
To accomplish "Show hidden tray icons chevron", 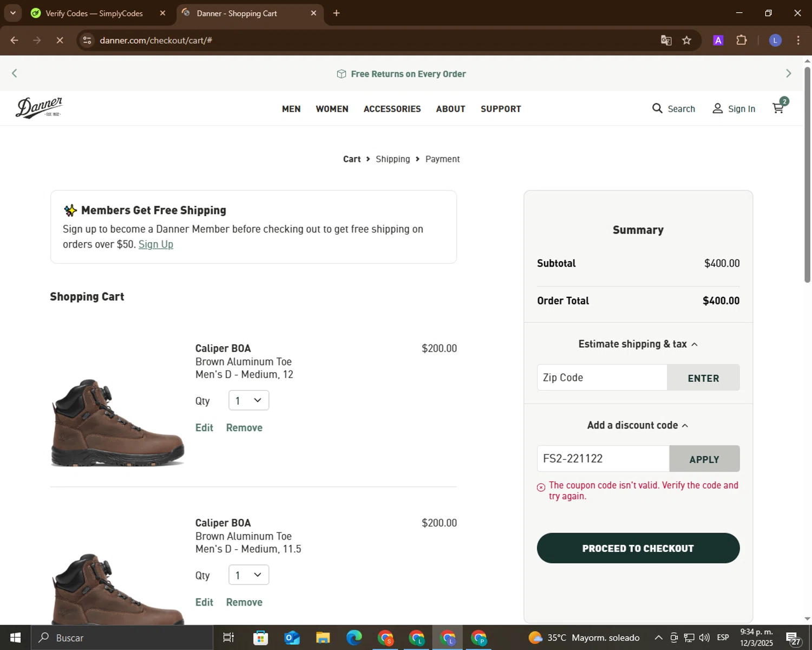I will [658, 638].
